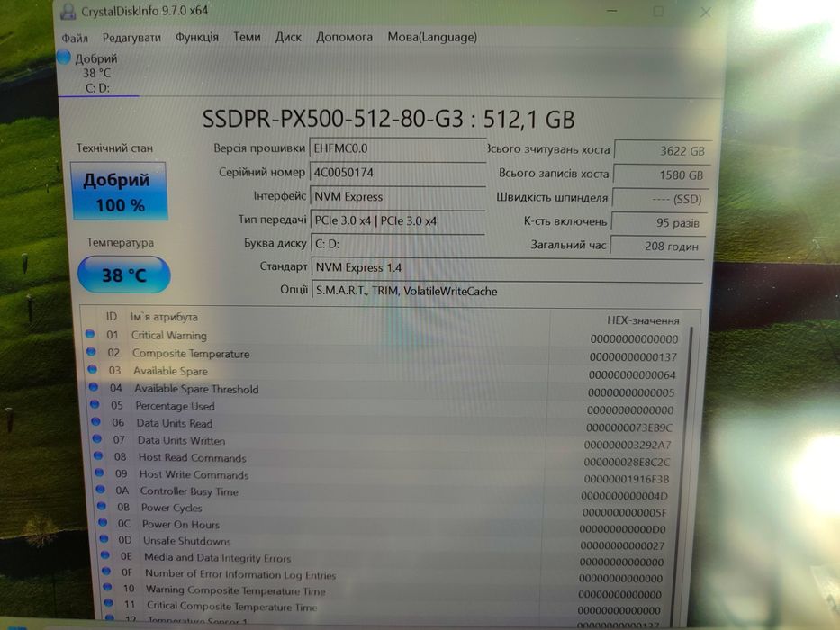This screenshot has height=630, width=840.
Task: Open the Файл menu
Action: pos(75,38)
